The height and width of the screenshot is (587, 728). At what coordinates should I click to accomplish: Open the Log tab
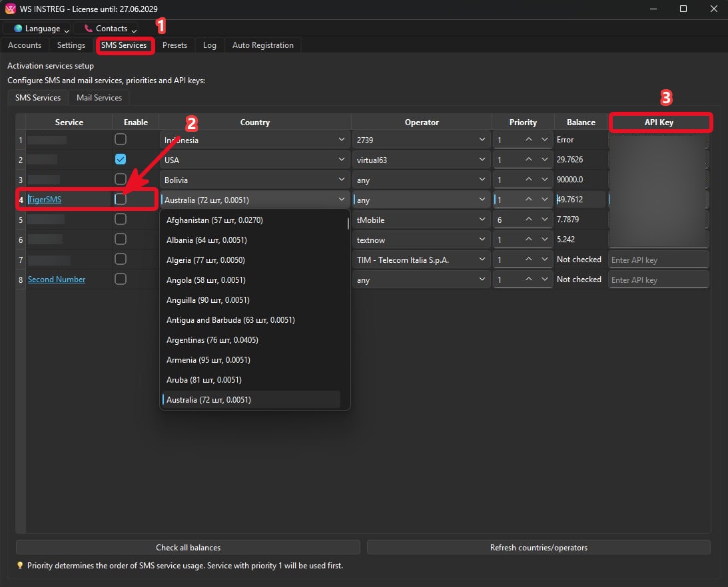coord(209,45)
